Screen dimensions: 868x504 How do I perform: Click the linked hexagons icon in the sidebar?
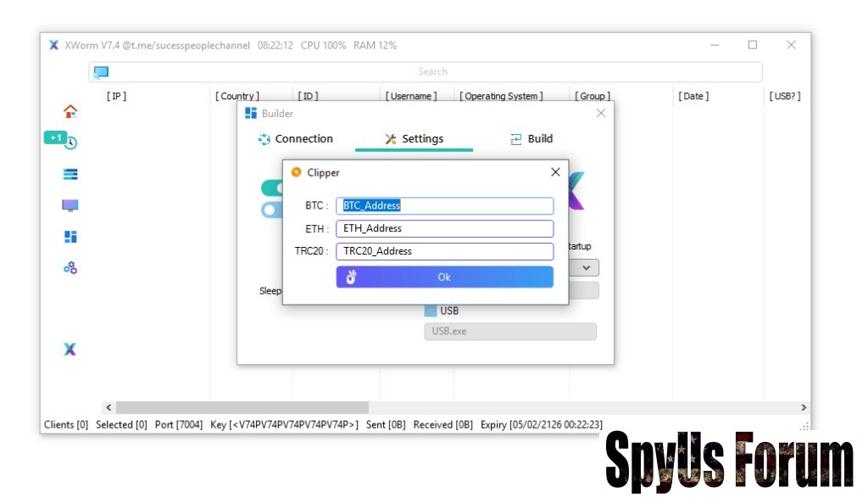70,268
